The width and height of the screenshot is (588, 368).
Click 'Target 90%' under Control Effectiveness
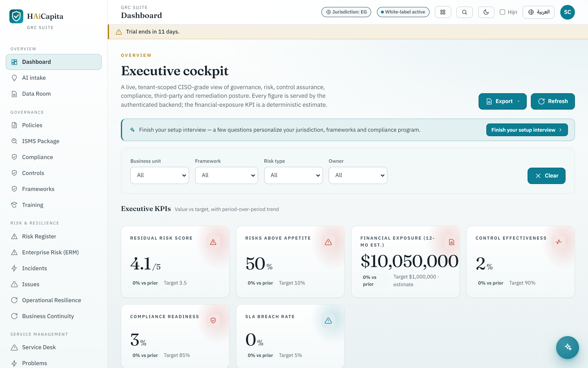point(522,283)
